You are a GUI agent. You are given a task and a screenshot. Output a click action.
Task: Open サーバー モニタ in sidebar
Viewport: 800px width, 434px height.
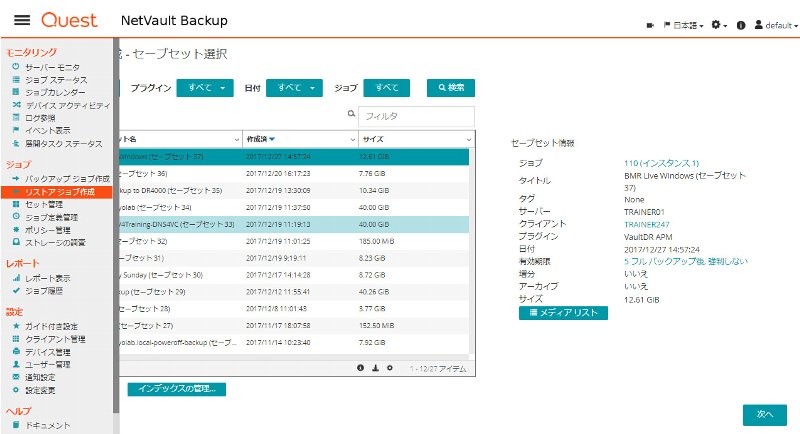point(53,67)
